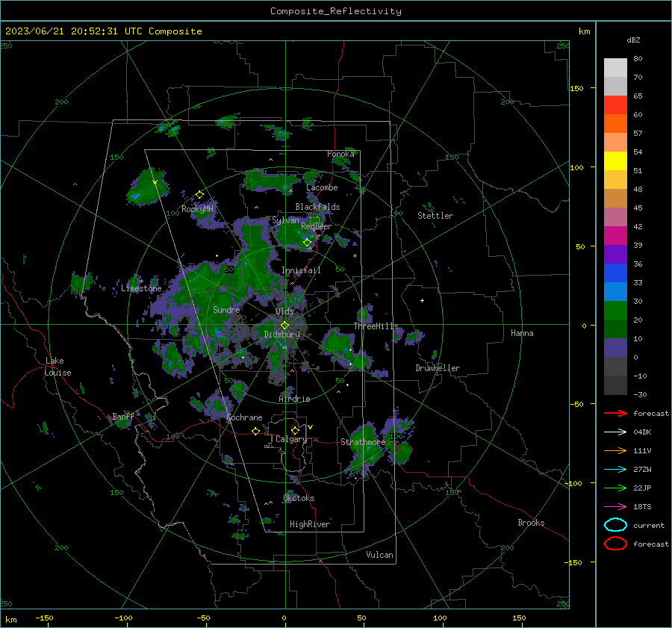Click the yellow diamond marker at radar center

(285, 326)
